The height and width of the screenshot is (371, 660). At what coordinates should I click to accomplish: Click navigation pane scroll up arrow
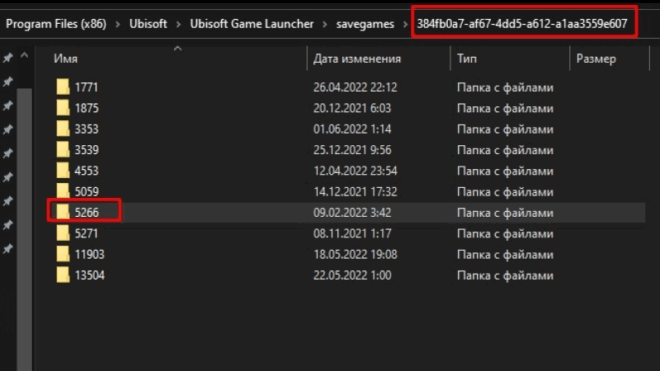point(24,56)
